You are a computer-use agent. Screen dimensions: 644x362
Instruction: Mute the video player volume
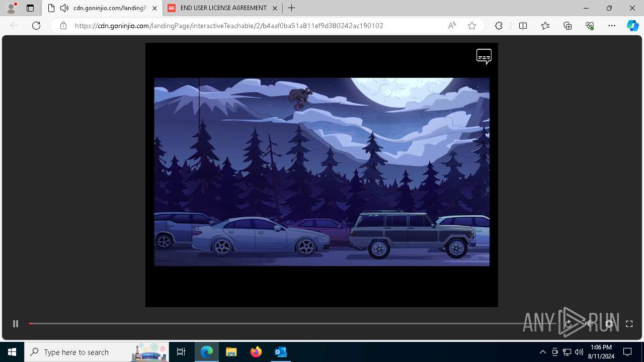589,324
